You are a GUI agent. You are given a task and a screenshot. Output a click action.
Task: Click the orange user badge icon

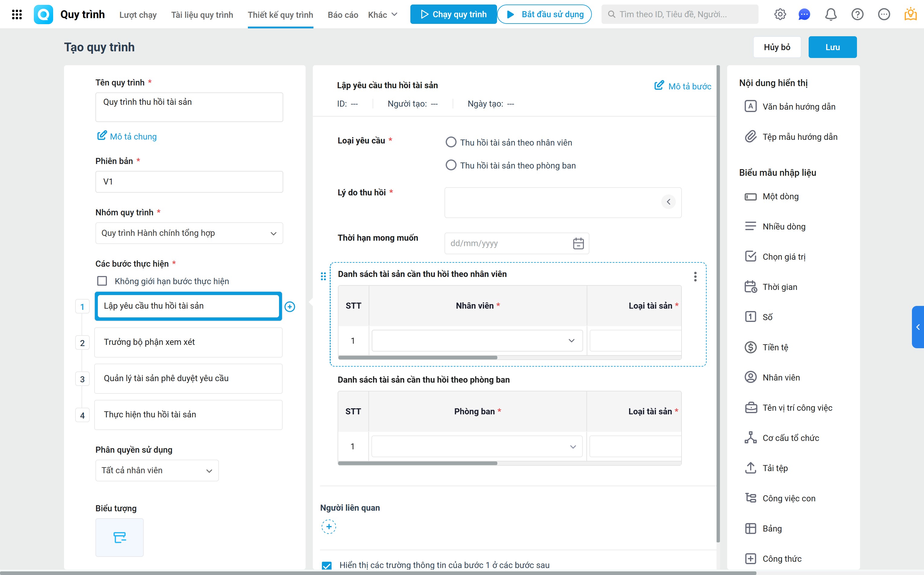point(910,14)
